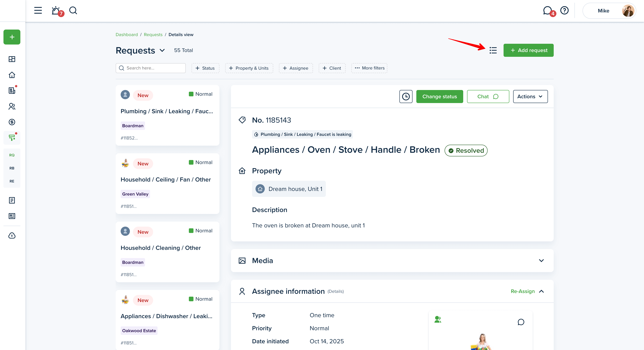The height and width of the screenshot is (350, 644).
Task: Click the Re-Assign link
Action: coord(523,291)
